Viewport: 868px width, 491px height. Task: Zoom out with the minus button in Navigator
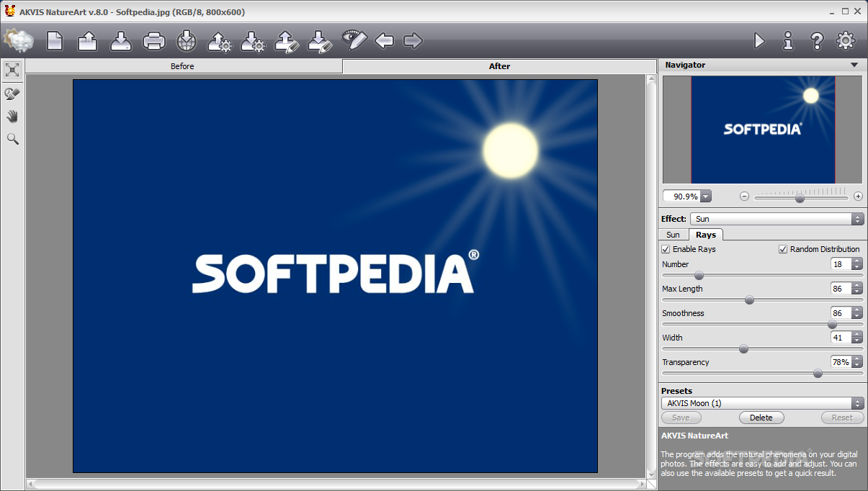tap(744, 197)
